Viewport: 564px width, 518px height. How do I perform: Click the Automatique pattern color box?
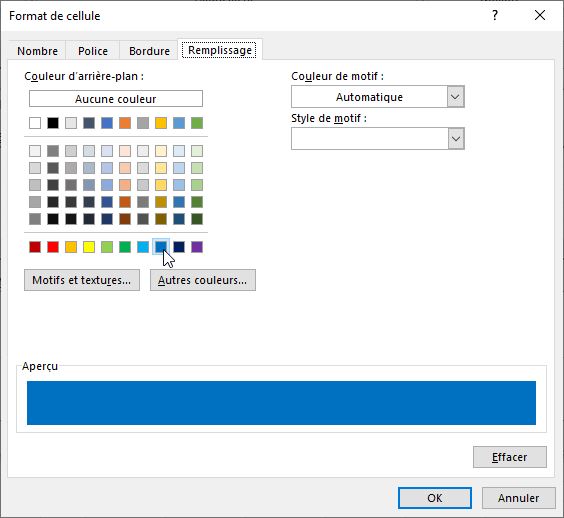369,97
